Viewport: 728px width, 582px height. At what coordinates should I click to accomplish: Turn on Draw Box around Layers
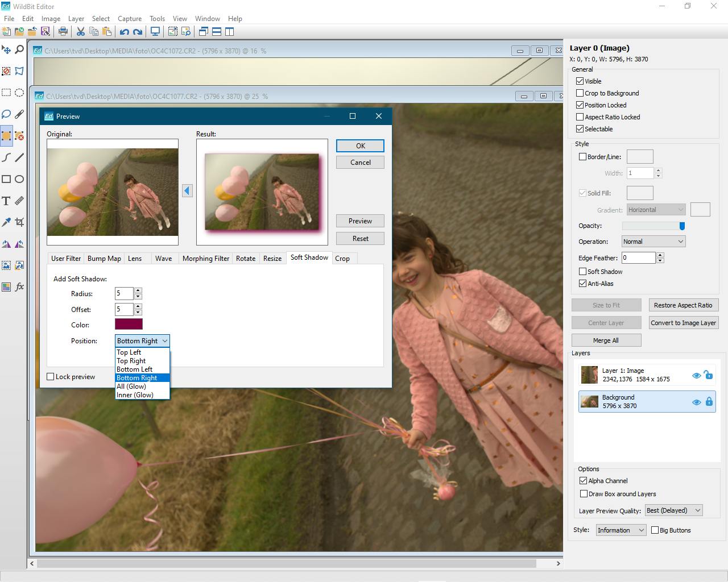(x=584, y=494)
